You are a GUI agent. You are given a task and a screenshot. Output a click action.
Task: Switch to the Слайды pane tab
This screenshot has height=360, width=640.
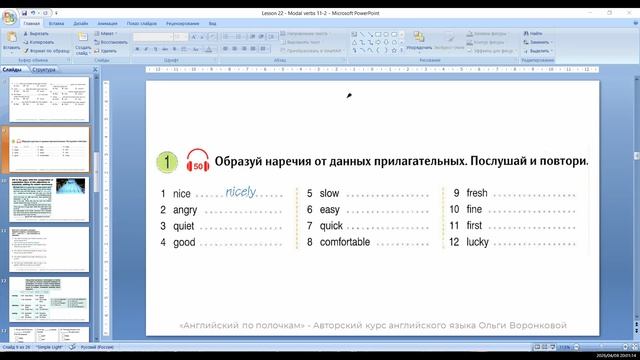pos(12,70)
